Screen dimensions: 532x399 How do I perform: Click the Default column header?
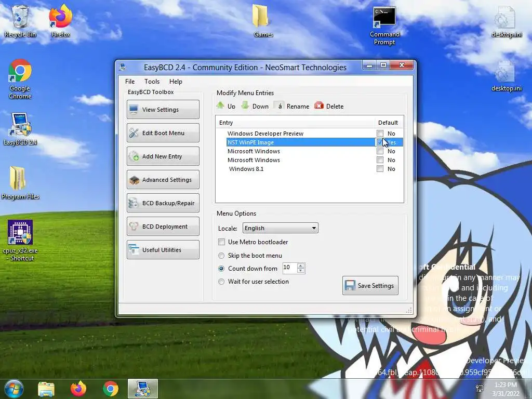tap(388, 123)
